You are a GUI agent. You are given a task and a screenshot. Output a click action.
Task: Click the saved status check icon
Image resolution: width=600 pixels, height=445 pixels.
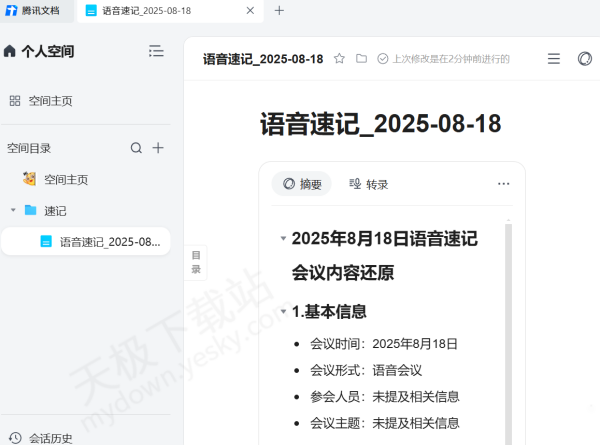coord(383,59)
